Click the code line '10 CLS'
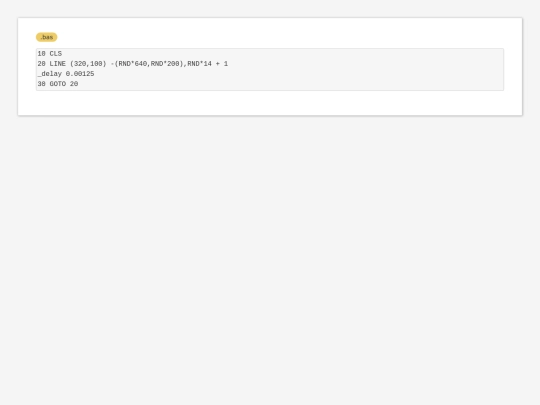Viewport: 540px width, 405px height. [50, 54]
